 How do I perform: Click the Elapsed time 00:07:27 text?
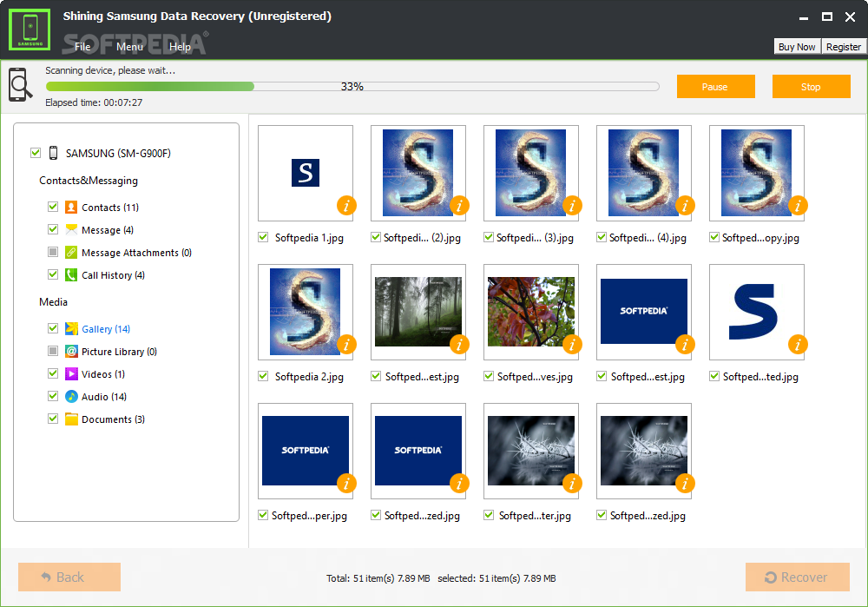click(x=94, y=102)
